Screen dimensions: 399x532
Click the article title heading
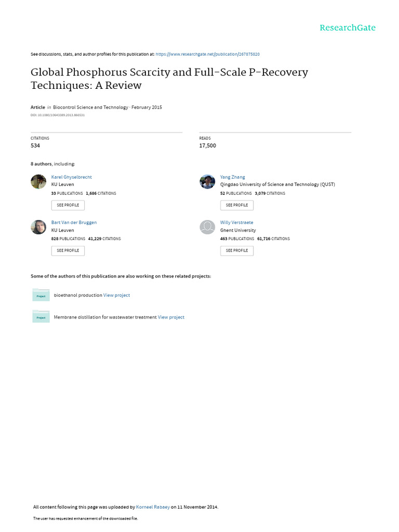(x=169, y=78)
